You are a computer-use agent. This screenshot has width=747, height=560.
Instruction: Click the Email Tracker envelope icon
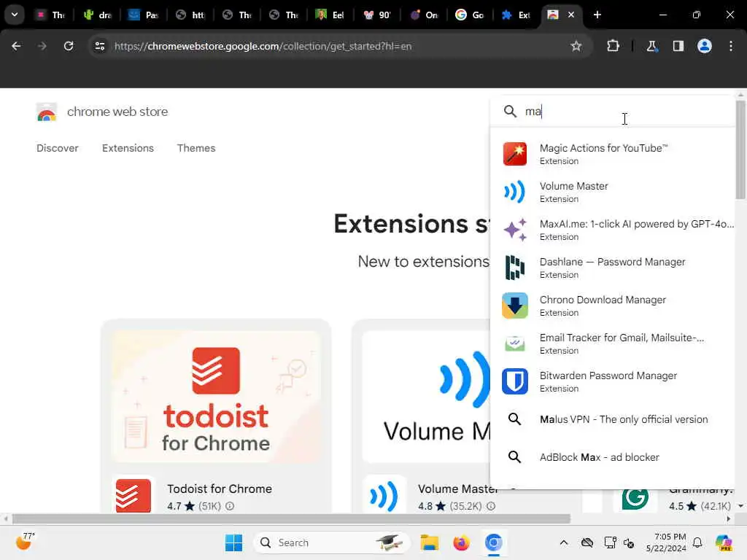(x=515, y=343)
